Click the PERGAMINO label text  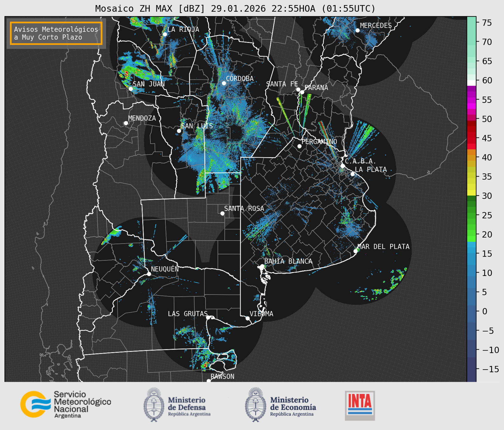(x=319, y=141)
